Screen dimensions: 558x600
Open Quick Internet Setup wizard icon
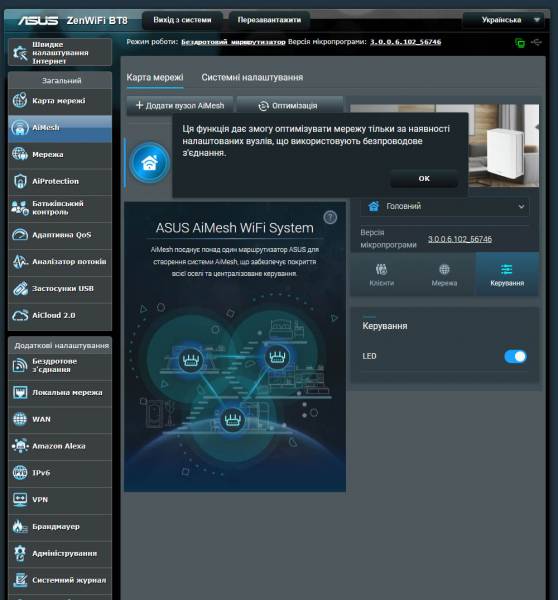pos(20,53)
